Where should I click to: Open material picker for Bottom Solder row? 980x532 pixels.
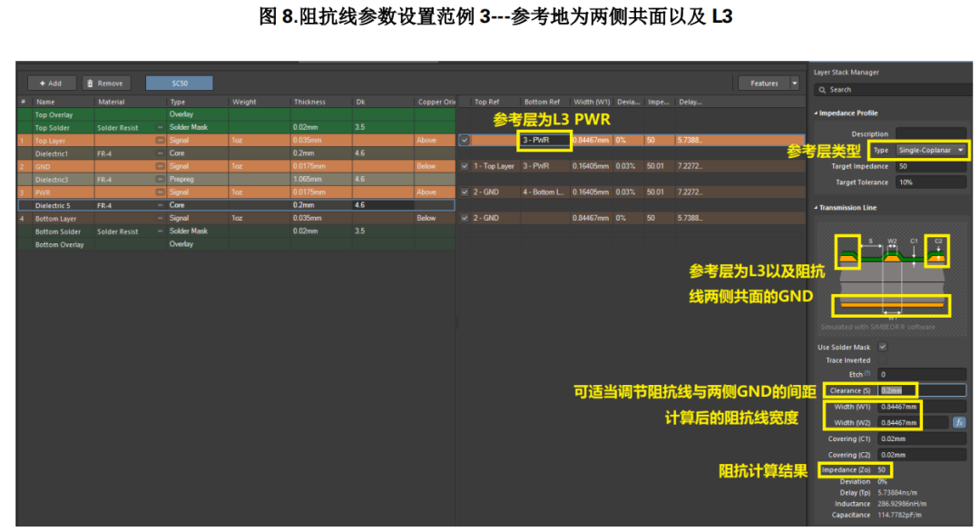(x=160, y=232)
